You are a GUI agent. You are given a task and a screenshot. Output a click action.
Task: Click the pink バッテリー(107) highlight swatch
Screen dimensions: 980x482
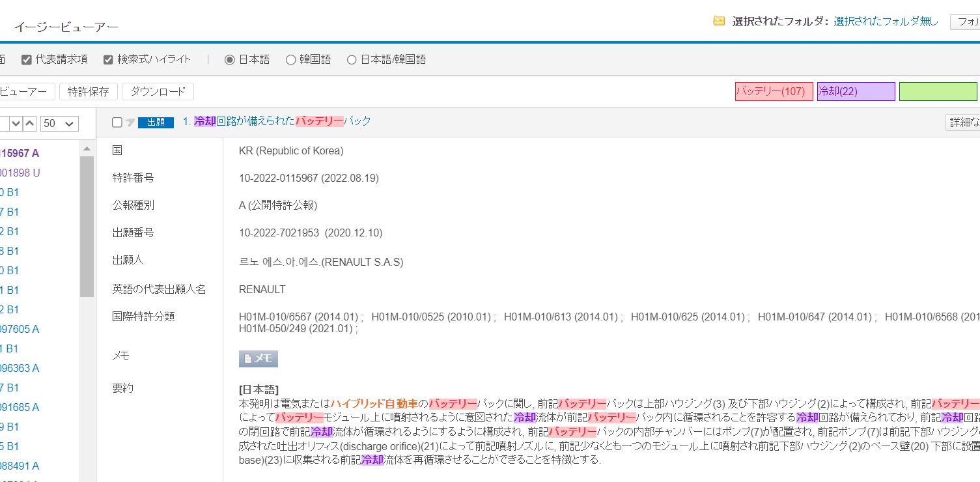point(774,92)
